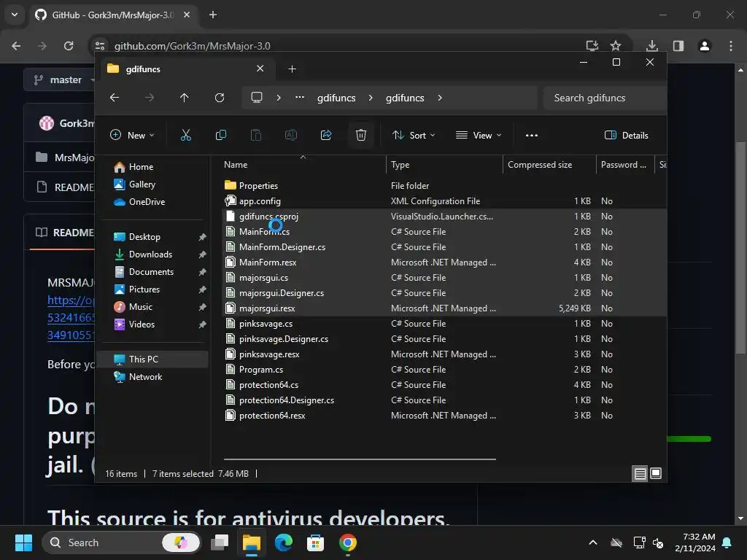Switch to details list view icon
747x560 pixels.
coord(640,473)
